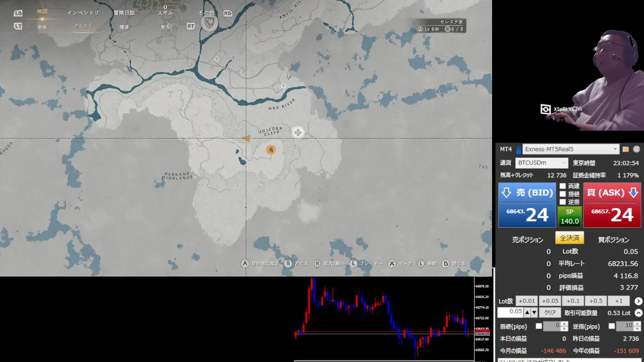Toggle the 指値 checkbox between BID and ASK

562,194
